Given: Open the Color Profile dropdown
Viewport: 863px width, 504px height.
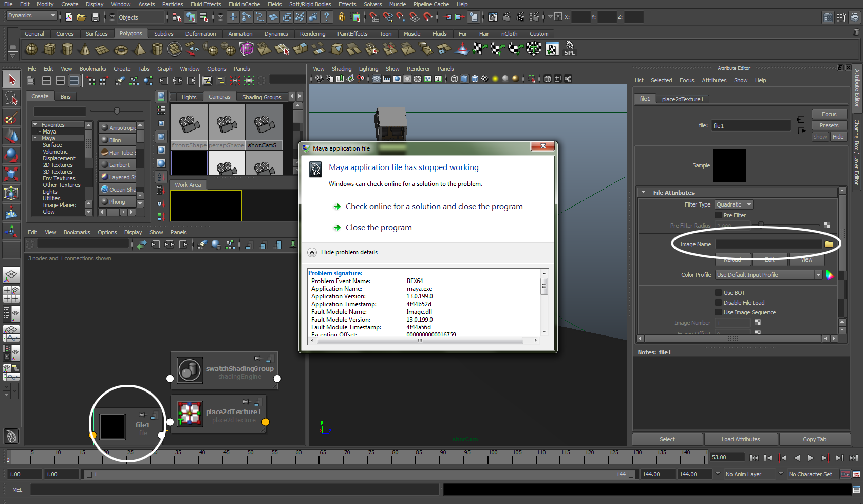Looking at the screenshot, I should [x=768, y=275].
